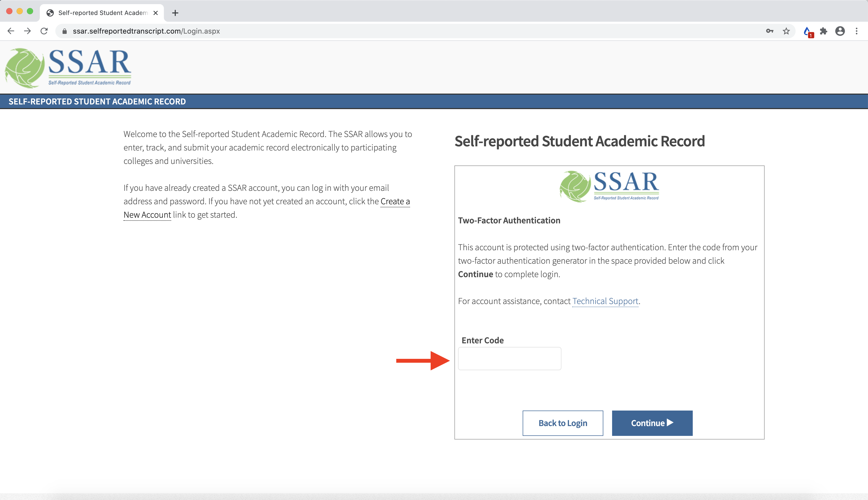The width and height of the screenshot is (868, 500).
Task: Click the macOS red close window button
Action: pyautogui.click(x=9, y=11)
